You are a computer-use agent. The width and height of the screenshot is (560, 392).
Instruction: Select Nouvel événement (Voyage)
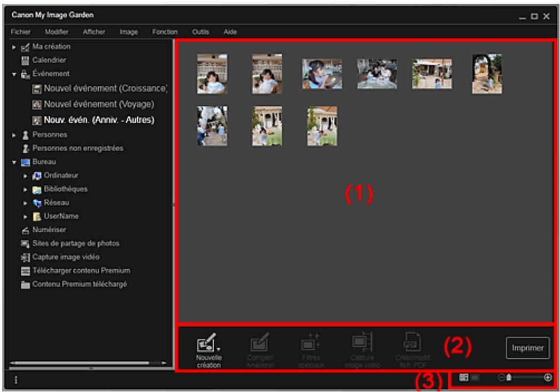point(99,103)
